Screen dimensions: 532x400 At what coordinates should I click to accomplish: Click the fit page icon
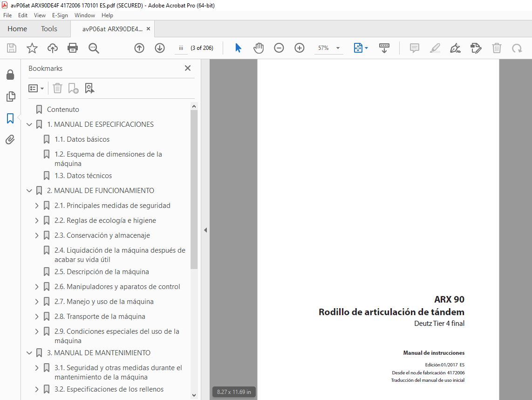click(x=358, y=48)
